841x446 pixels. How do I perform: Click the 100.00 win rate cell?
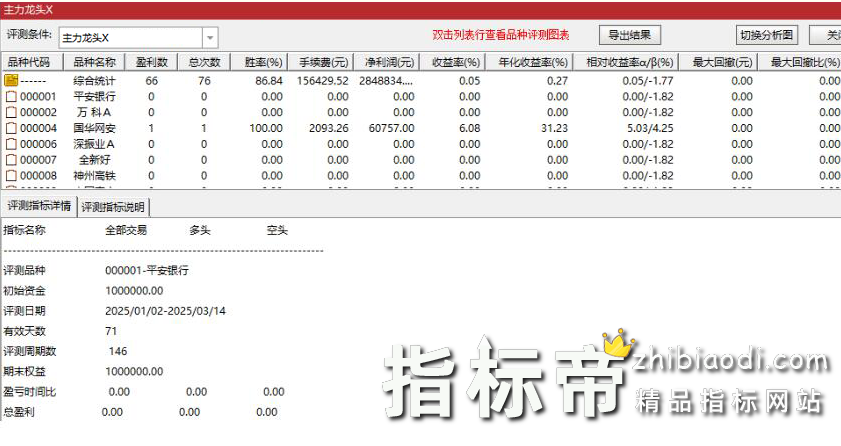click(x=266, y=128)
